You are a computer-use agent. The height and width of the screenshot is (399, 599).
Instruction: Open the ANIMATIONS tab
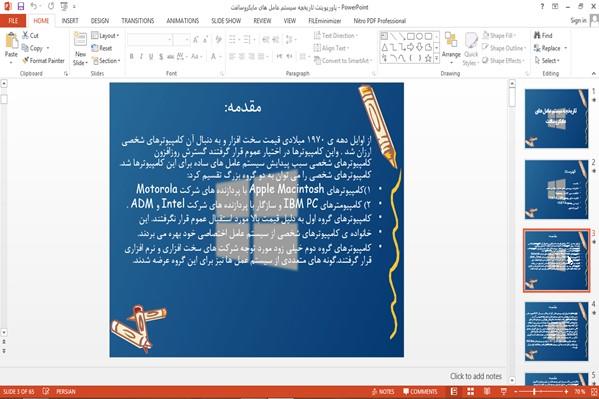[183, 21]
